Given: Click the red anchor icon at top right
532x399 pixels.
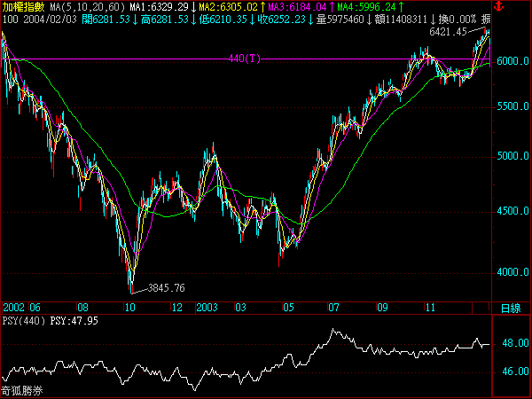Looking at the screenshot, I should point(498,6).
